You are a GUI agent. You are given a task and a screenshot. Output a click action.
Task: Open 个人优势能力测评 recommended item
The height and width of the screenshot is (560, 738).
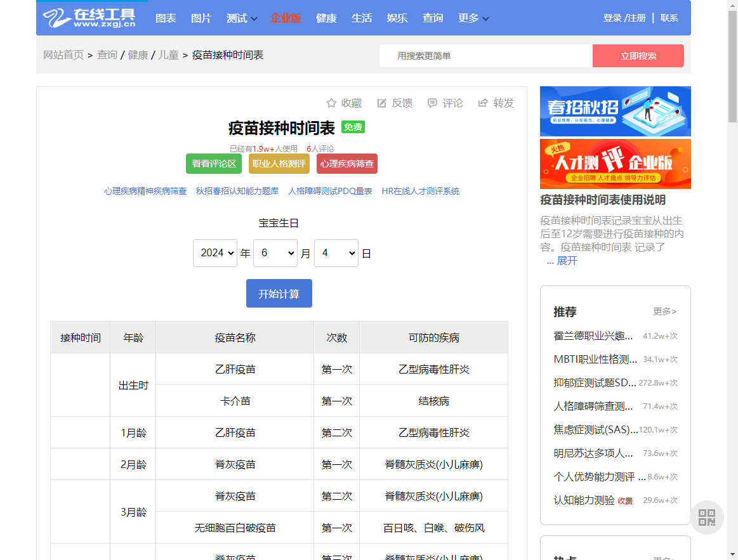(599, 477)
